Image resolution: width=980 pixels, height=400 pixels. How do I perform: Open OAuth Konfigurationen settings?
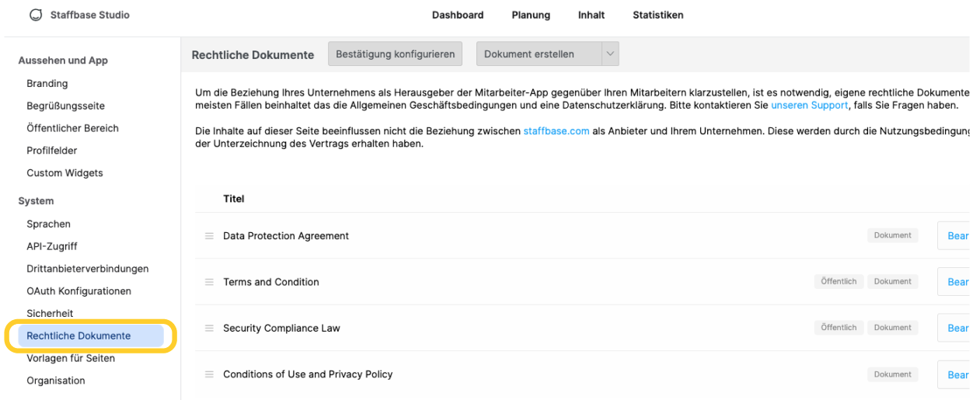click(x=78, y=291)
